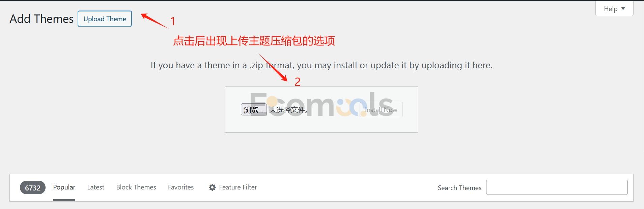Click the red annotation number 1

pos(173,21)
